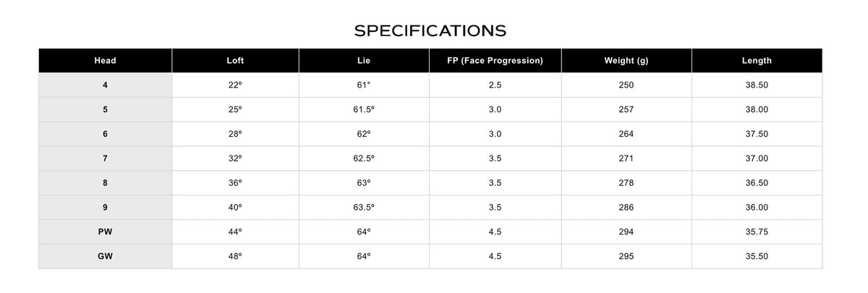Screen dimensions: 868x293
Task: Click the 271 weight cell
Action: [626, 158]
